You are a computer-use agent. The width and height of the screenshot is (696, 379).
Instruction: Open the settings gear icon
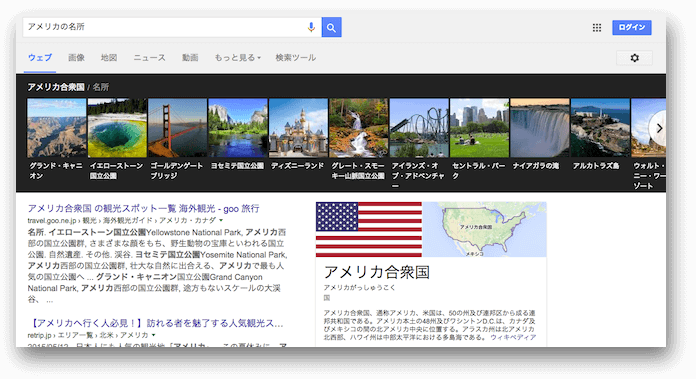click(634, 58)
